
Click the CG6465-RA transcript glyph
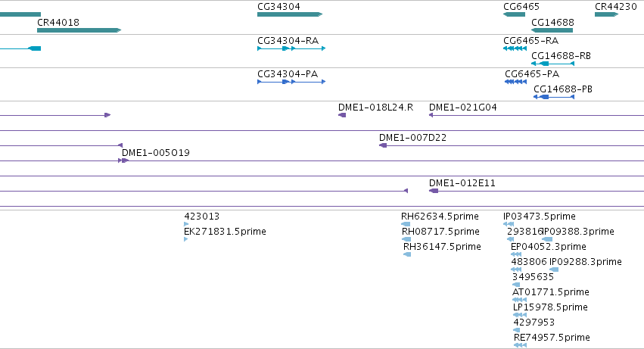[515, 48]
